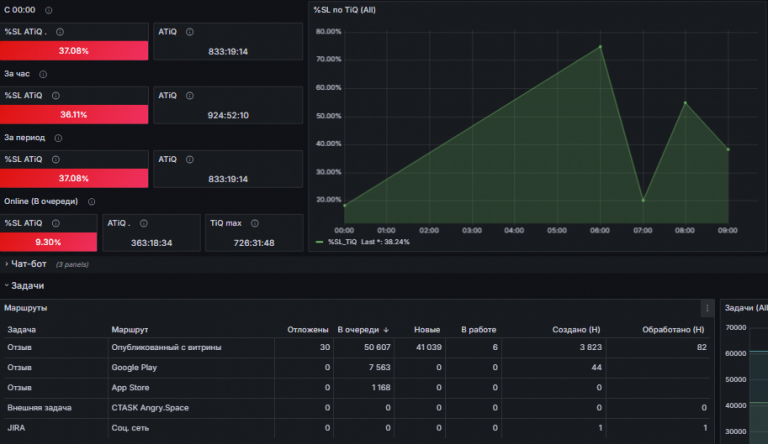Click the chart peak point at 06:00
The width and height of the screenshot is (768, 444).
tap(600, 47)
